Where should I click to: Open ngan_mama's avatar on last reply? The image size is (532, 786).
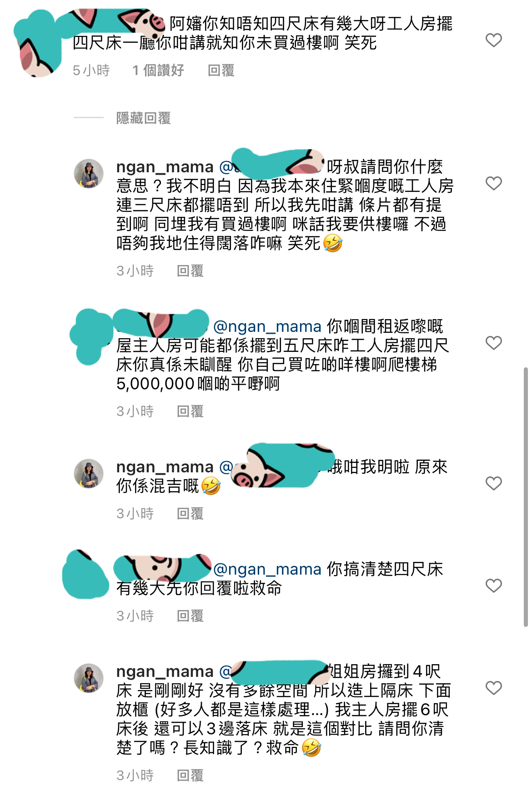tap(89, 678)
